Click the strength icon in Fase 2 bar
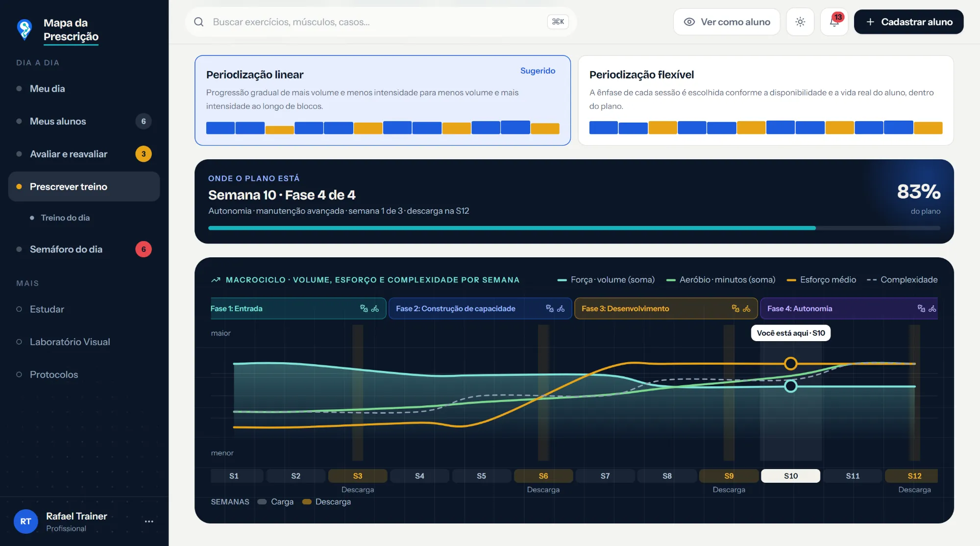The height and width of the screenshot is (546, 980). [x=550, y=308]
